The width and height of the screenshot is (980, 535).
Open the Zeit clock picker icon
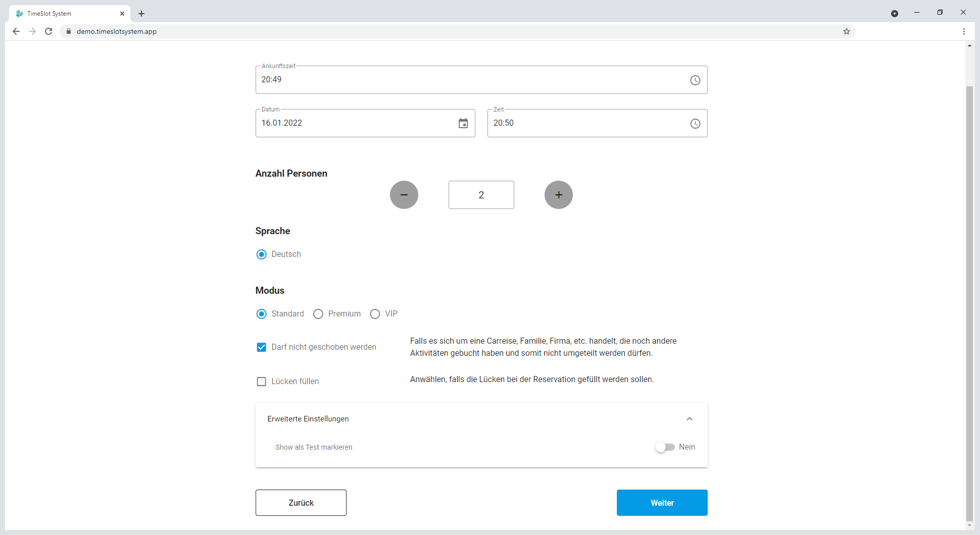click(x=695, y=124)
